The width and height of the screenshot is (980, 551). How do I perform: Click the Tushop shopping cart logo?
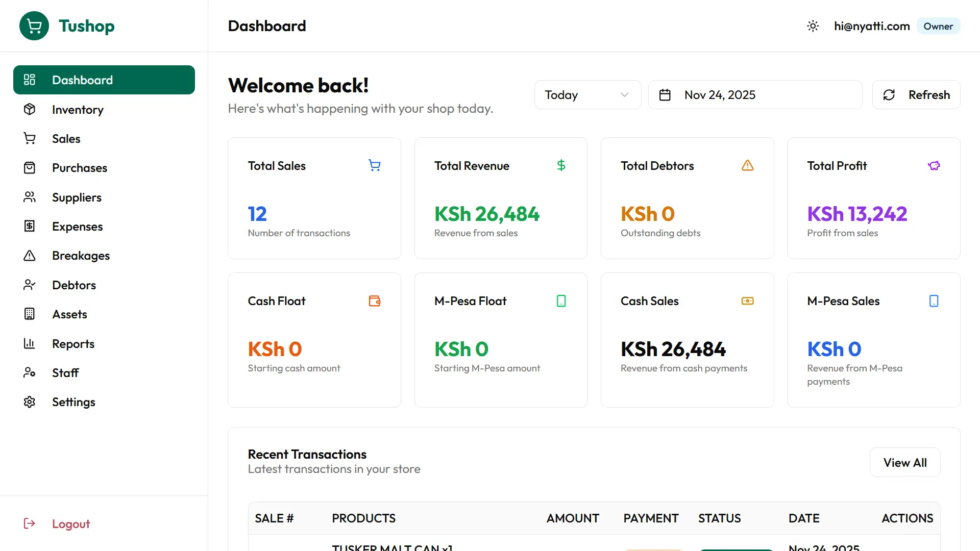pos(34,26)
